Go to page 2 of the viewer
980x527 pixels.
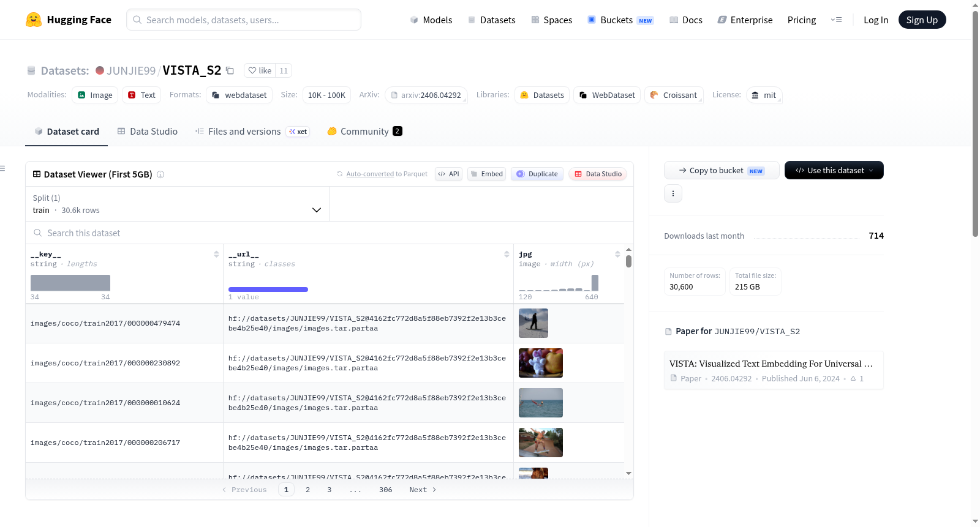pyautogui.click(x=307, y=490)
